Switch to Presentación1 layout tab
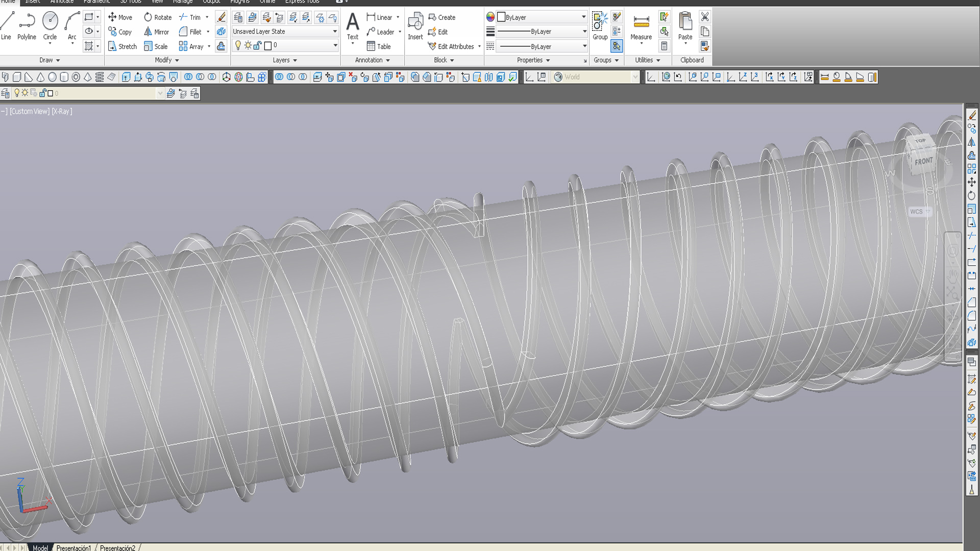This screenshot has height=551, width=980. (73, 547)
